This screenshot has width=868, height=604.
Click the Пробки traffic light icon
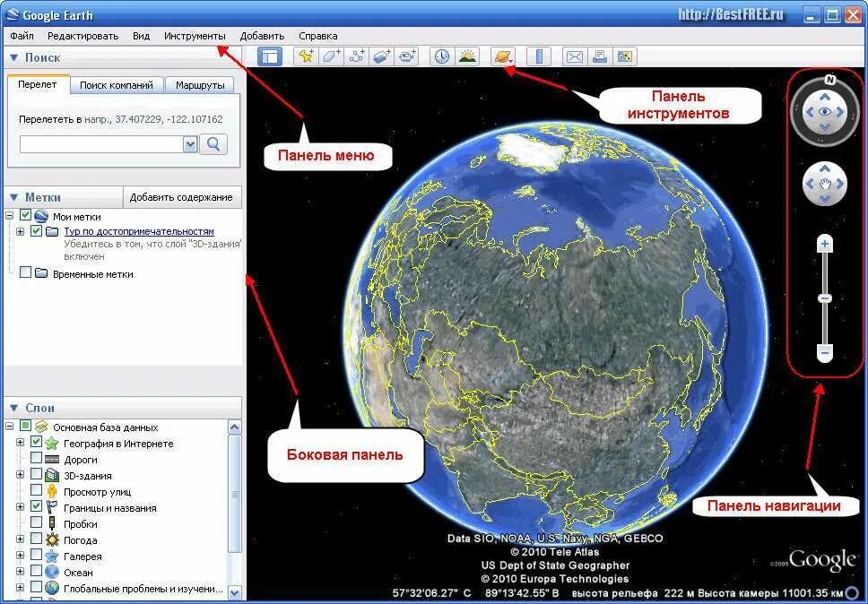pyautogui.click(x=51, y=523)
